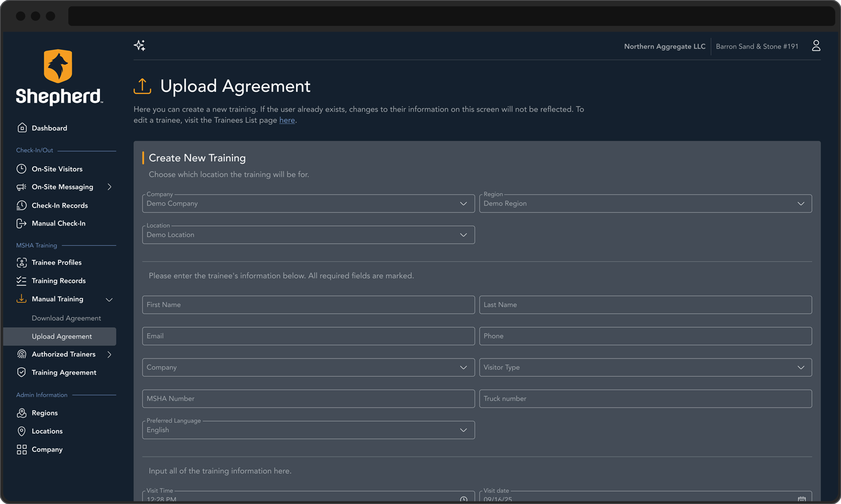841x504 pixels.
Task: Open the Demo Location dropdown
Action: click(308, 235)
